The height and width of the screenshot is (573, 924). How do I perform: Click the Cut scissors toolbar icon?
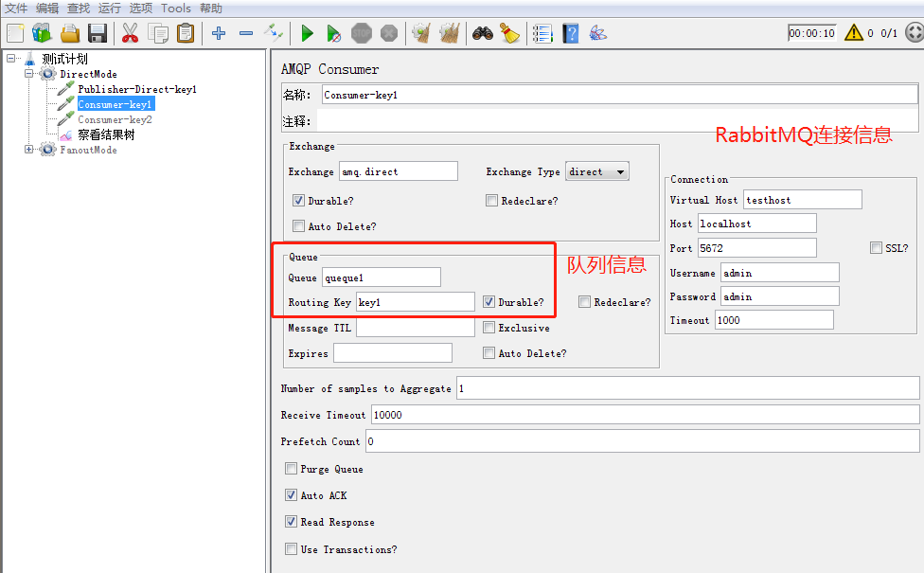click(x=131, y=32)
